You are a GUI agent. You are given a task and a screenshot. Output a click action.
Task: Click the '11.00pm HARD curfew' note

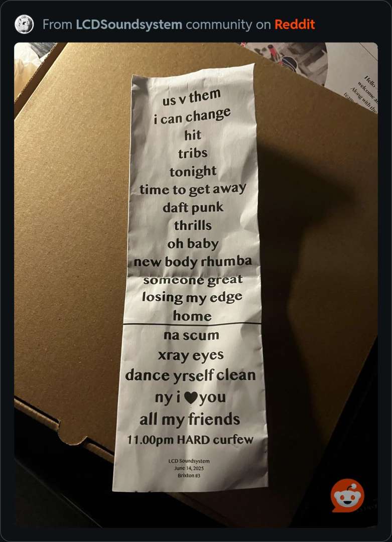190,440
